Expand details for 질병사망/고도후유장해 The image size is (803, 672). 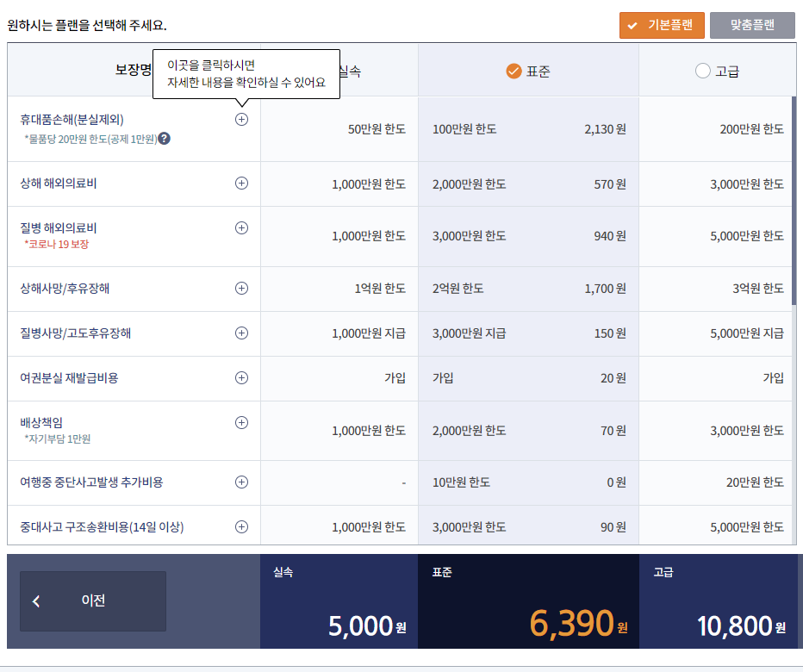pyautogui.click(x=241, y=333)
